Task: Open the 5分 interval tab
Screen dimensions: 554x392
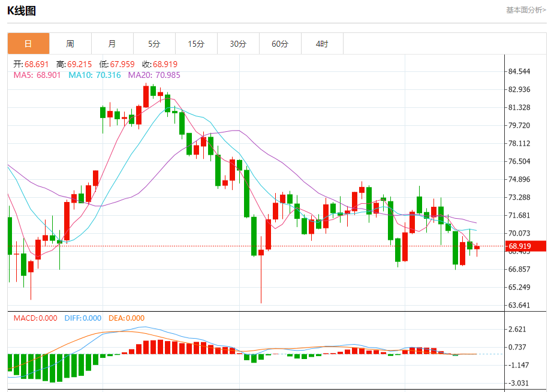Action: [154, 44]
